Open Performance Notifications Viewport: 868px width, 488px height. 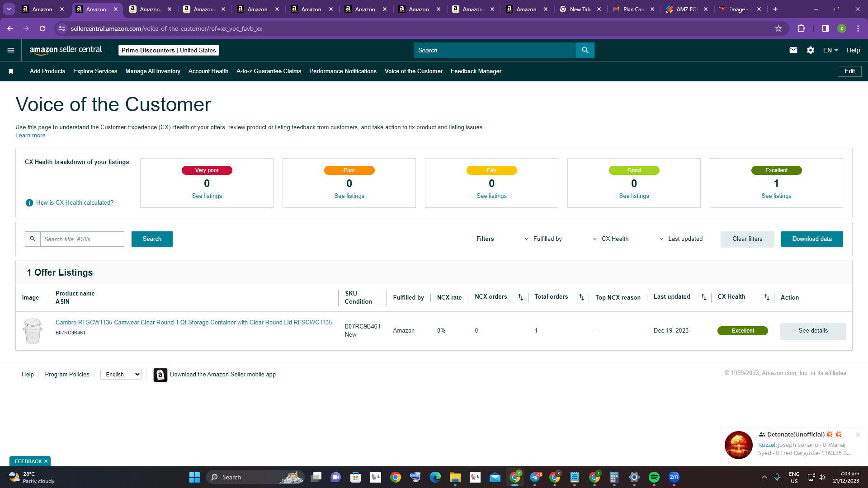[x=343, y=71]
